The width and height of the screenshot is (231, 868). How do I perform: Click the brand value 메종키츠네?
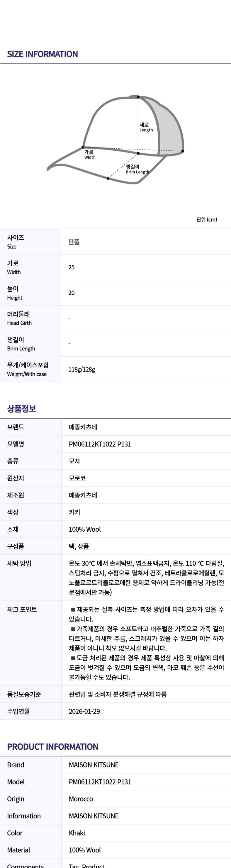click(x=83, y=427)
